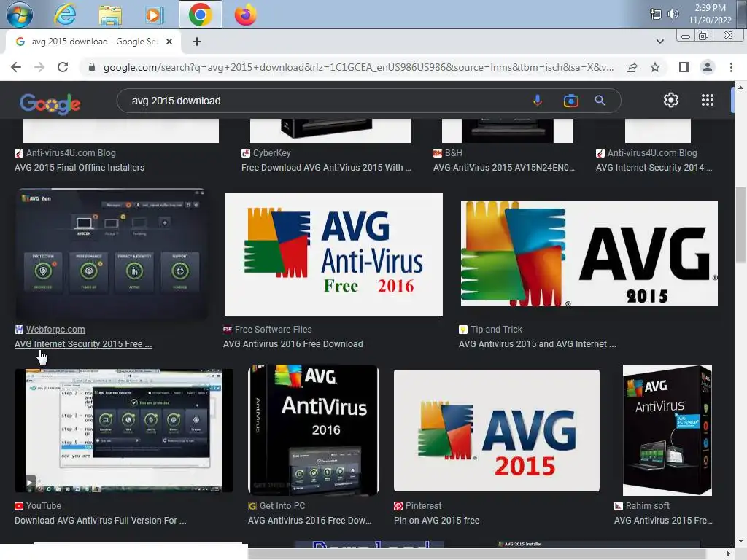
Task: Expand the tab search dropdown
Action: (x=659, y=42)
